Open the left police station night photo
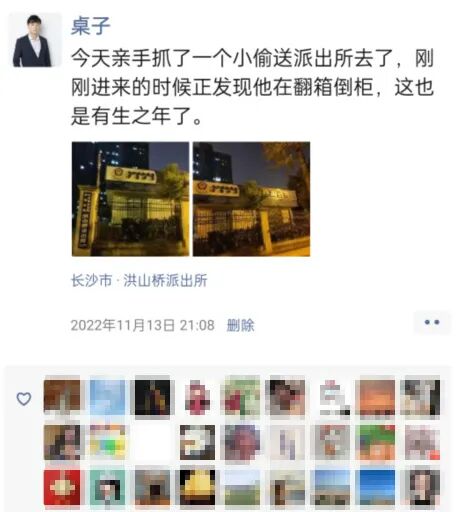Image resolution: width=472 pixels, height=512 pixels. tap(130, 199)
